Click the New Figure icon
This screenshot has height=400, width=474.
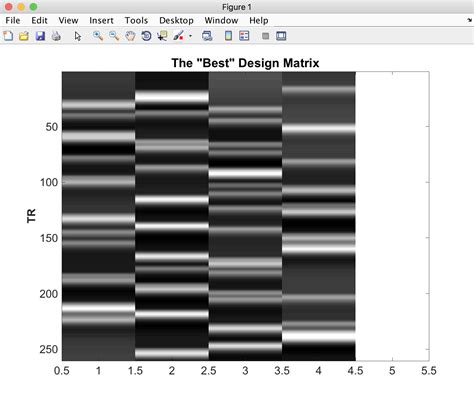(8, 36)
